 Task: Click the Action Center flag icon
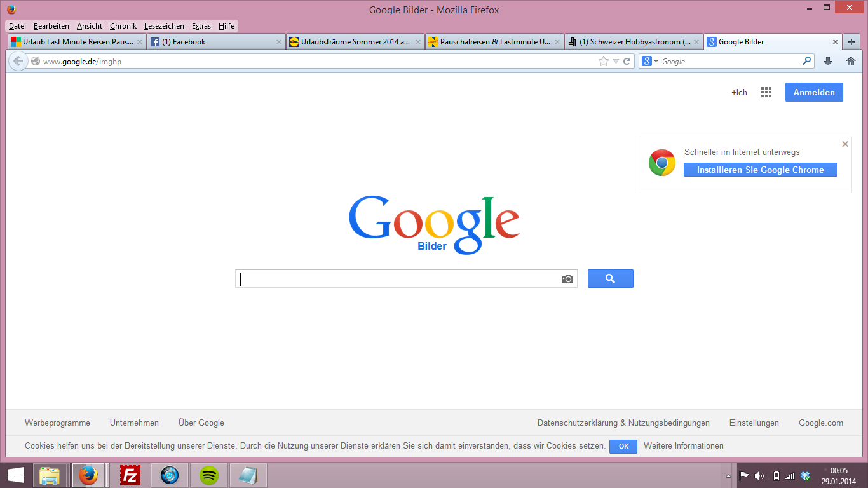(743, 475)
